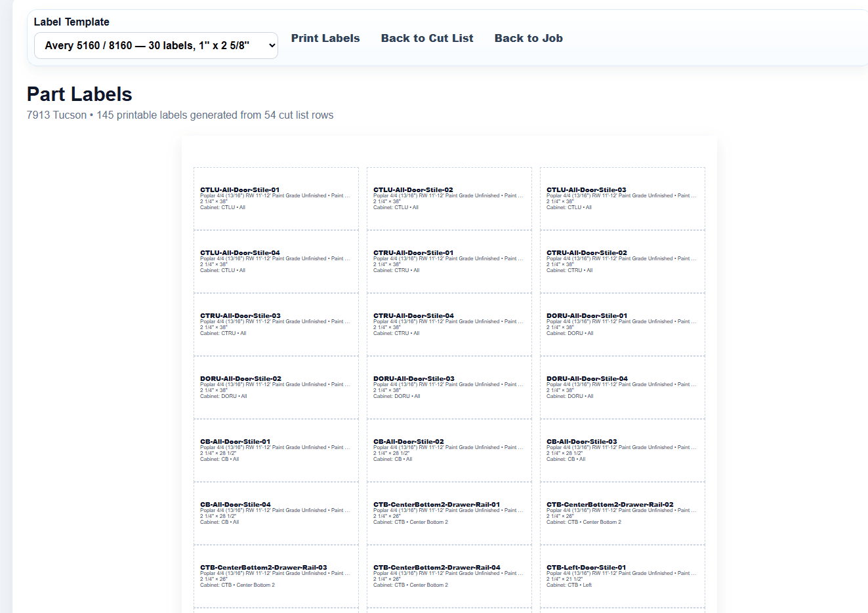
Task: Select label DORU-All-Door-Stile-03
Action: coord(449,387)
